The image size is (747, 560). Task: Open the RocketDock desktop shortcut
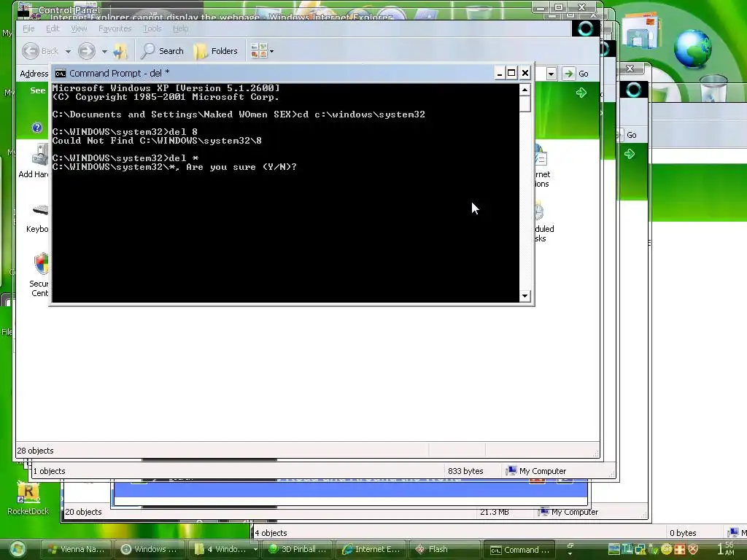28,498
